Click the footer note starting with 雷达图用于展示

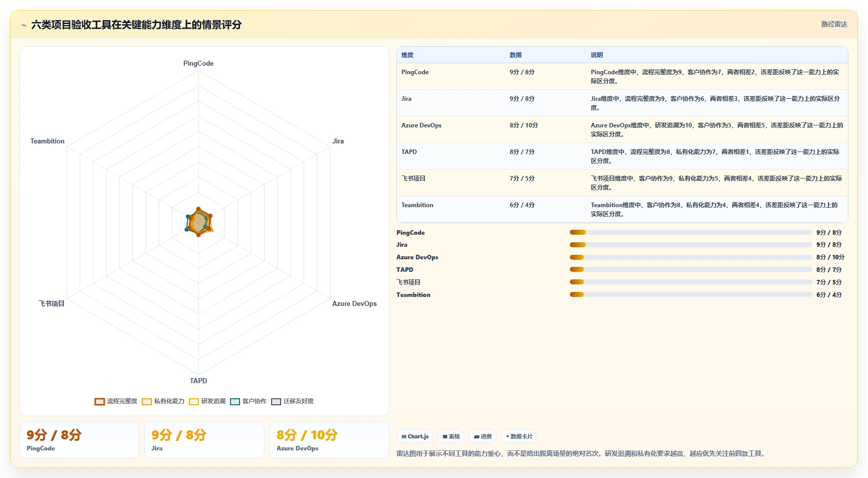point(581,453)
